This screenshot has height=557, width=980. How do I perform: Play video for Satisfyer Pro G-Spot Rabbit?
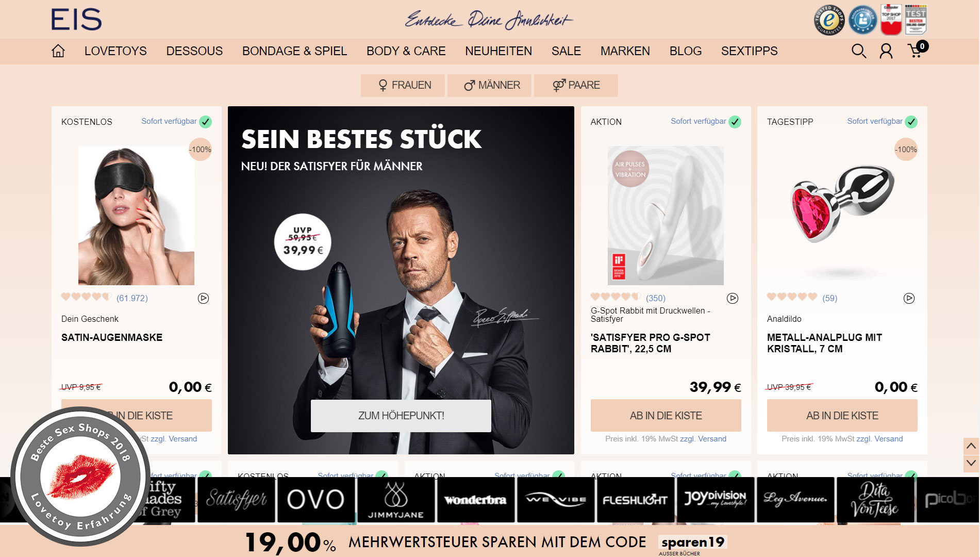[x=733, y=298]
